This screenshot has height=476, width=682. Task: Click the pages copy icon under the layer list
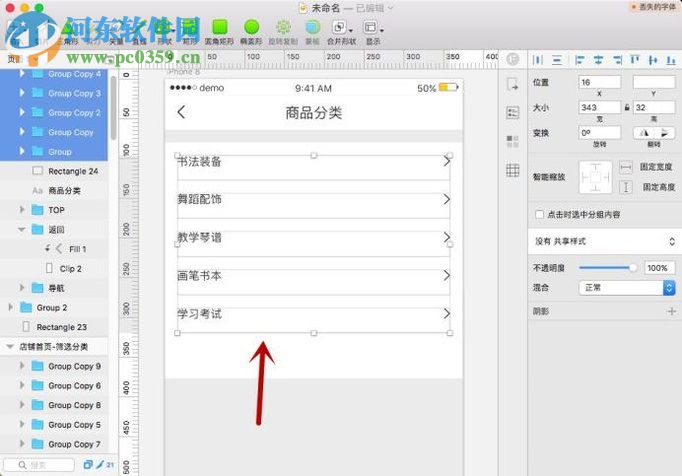(88, 464)
